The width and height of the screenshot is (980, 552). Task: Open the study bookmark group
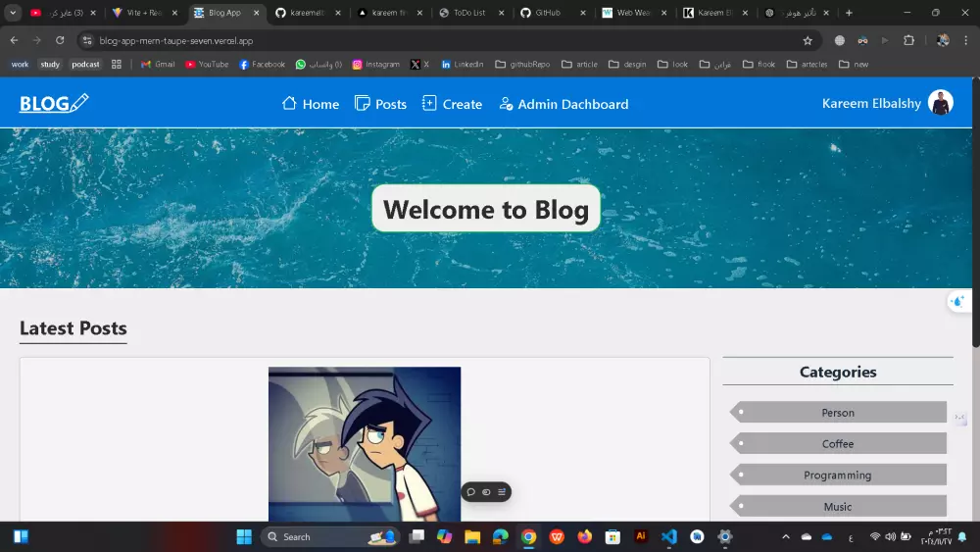coord(50,65)
